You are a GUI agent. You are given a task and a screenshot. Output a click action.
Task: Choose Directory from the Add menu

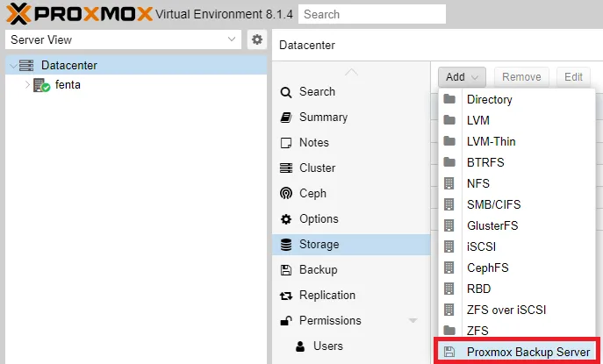517,100
